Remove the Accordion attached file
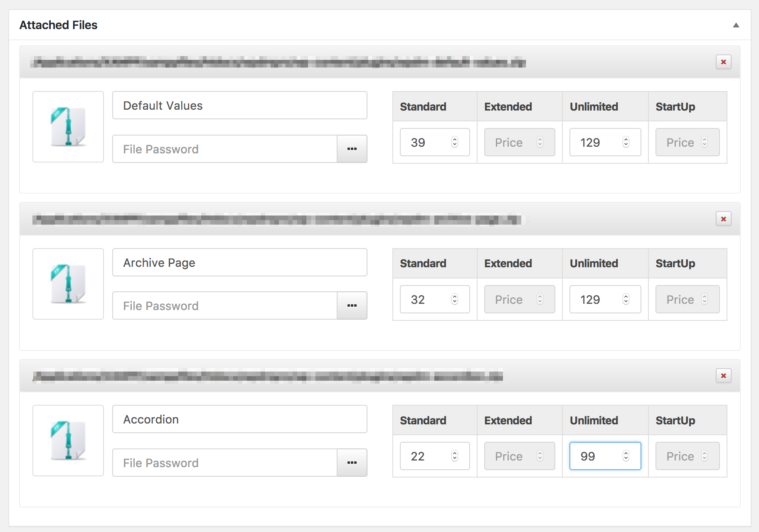The width and height of the screenshot is (759, 532). tap(723, 375)
